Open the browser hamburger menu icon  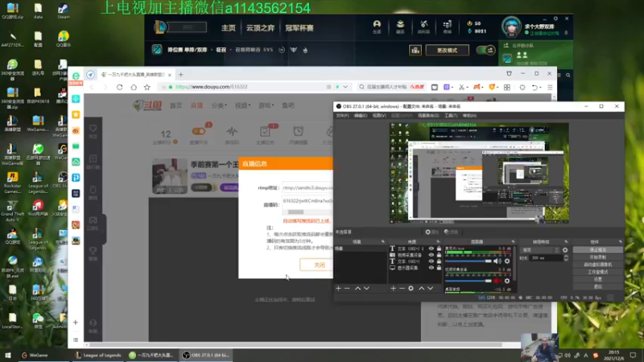(550, 87)
